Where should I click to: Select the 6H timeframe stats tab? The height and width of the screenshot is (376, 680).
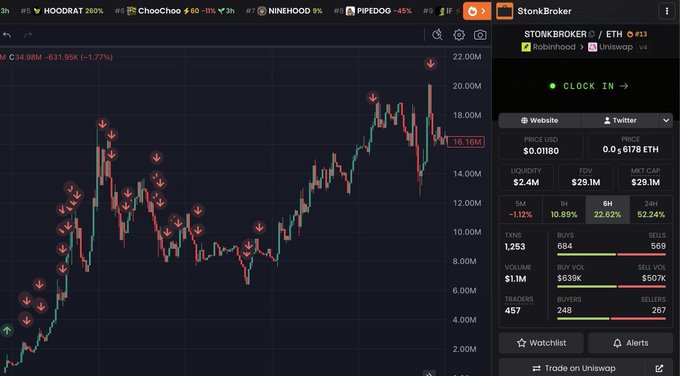tap(608, 209)
